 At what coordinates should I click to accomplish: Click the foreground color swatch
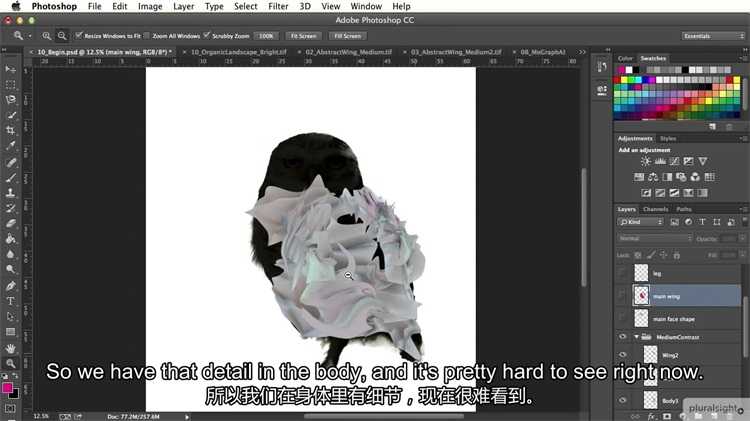7,388
